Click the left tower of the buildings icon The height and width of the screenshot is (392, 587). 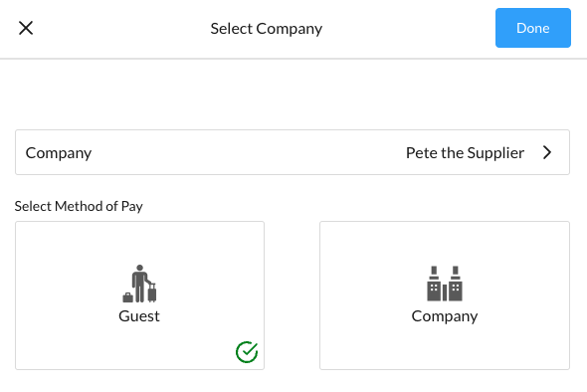tap(434, 284)
